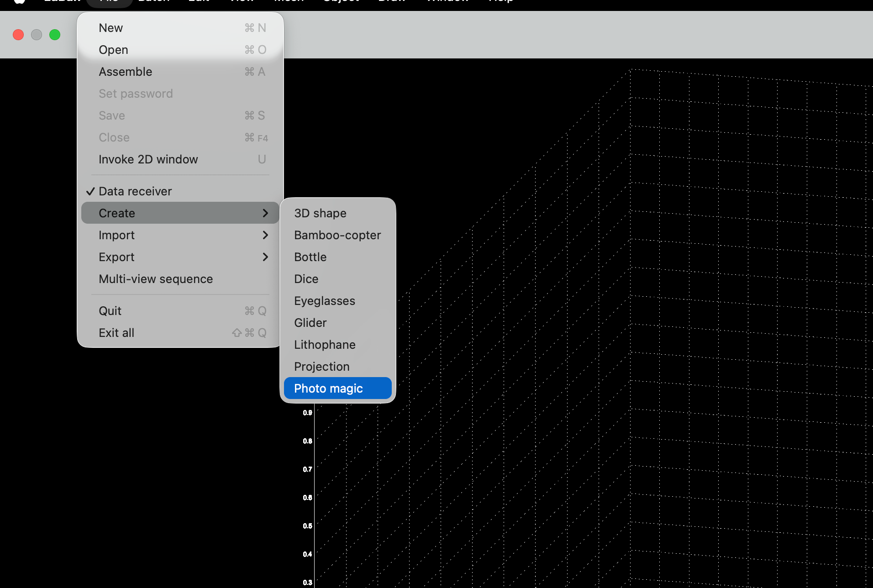The height and width of the screenshot is (588, 873).
Task: Click the Apple menu icon
Action: pyautogui.click(x=19, y=1)
